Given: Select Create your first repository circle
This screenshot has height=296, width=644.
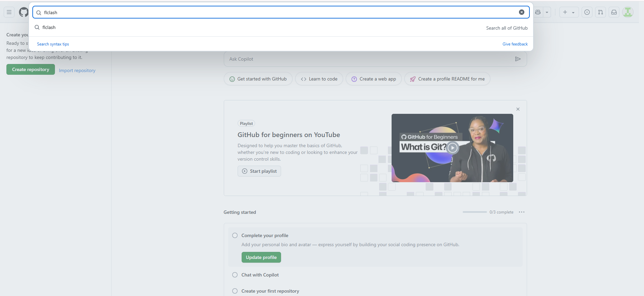Looking at the screenshot, I should [x=235, y=291].
